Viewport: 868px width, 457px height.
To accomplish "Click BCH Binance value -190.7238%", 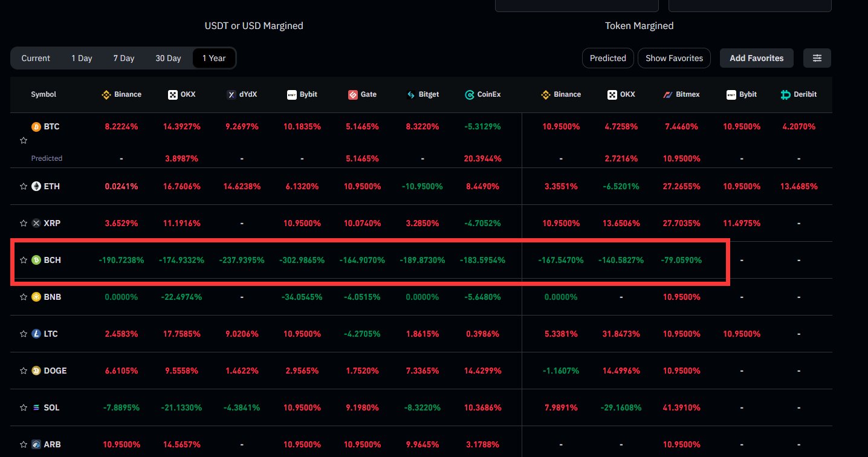I will pos(121,260).
